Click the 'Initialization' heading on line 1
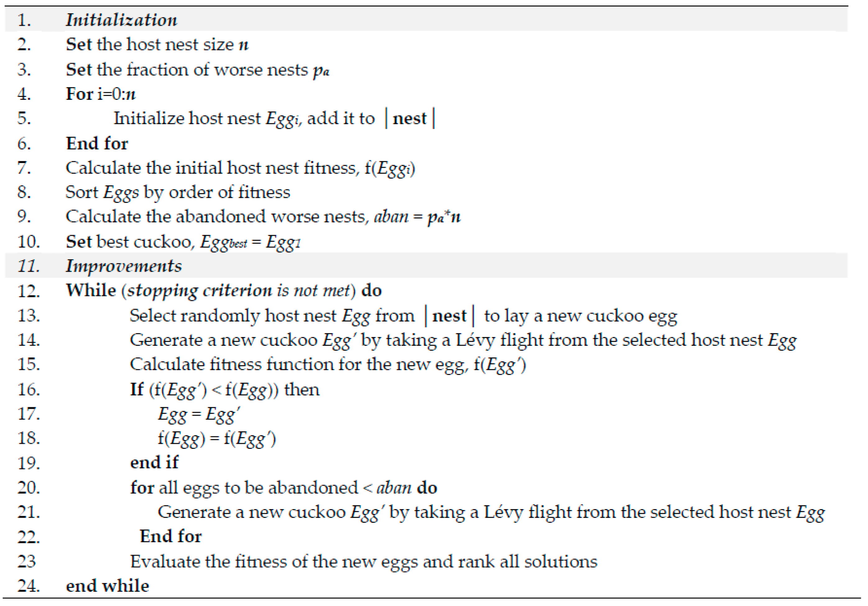The image size is (868, 606). 121,20
